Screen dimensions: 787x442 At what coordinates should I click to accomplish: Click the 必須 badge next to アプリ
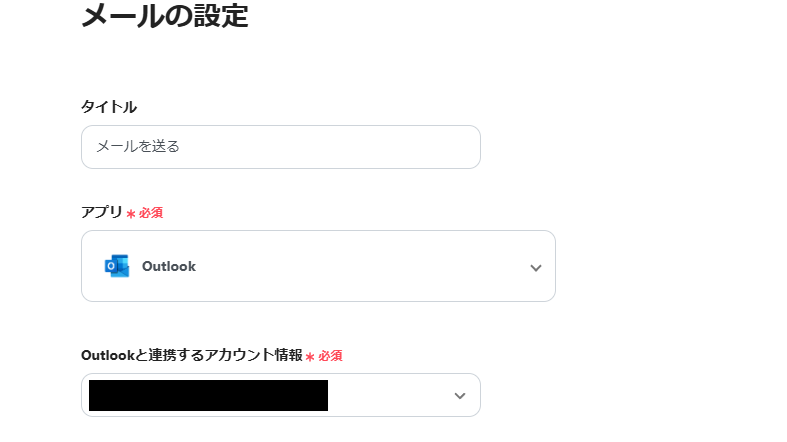tap(151, 213)
